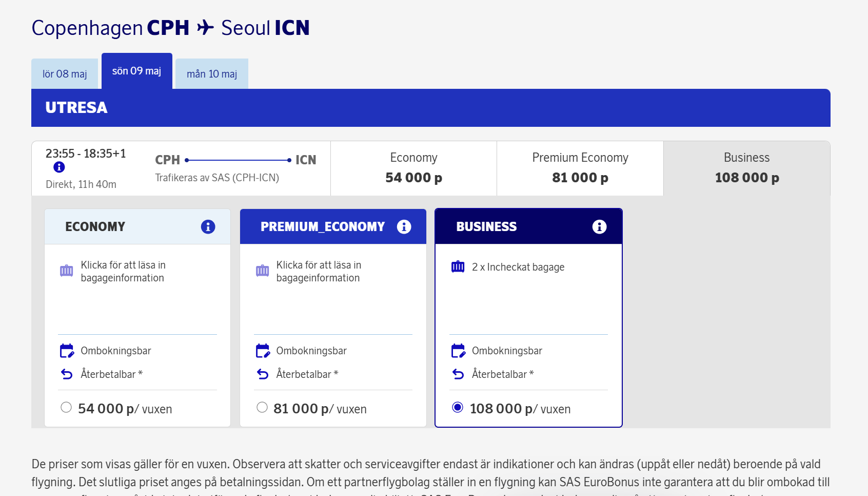Click 'Återbetalbar *' in the Premium Economy card
This screenshot has width=868, height=496.
(307, 374)
